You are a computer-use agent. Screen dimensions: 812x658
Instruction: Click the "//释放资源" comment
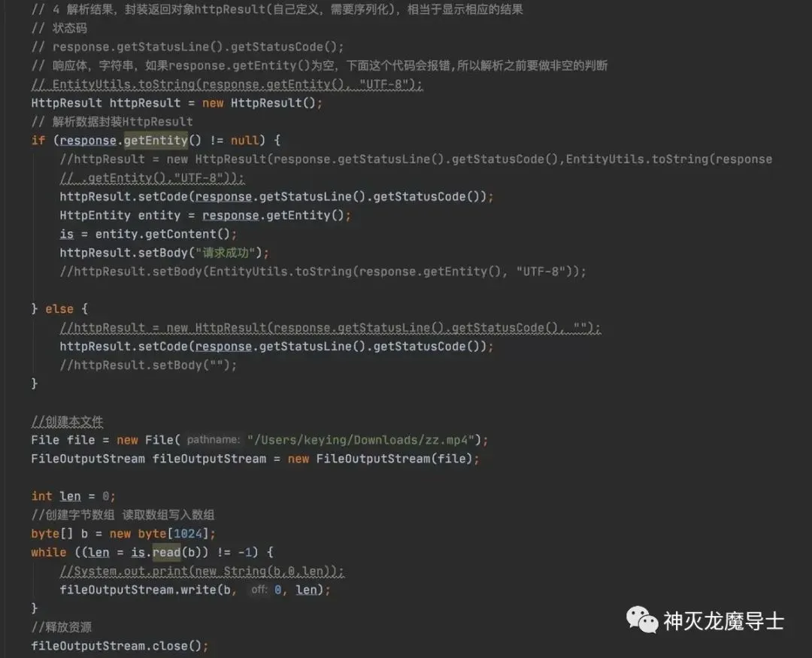(61, 627)
